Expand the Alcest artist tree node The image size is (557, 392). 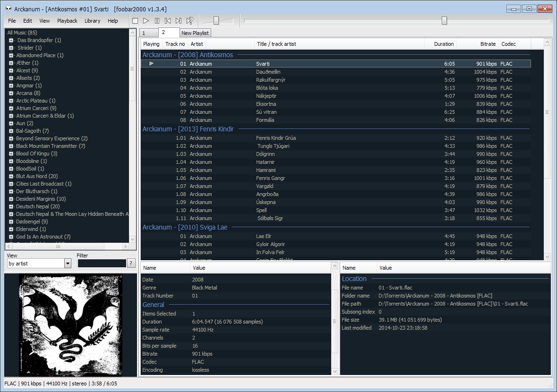11,70
